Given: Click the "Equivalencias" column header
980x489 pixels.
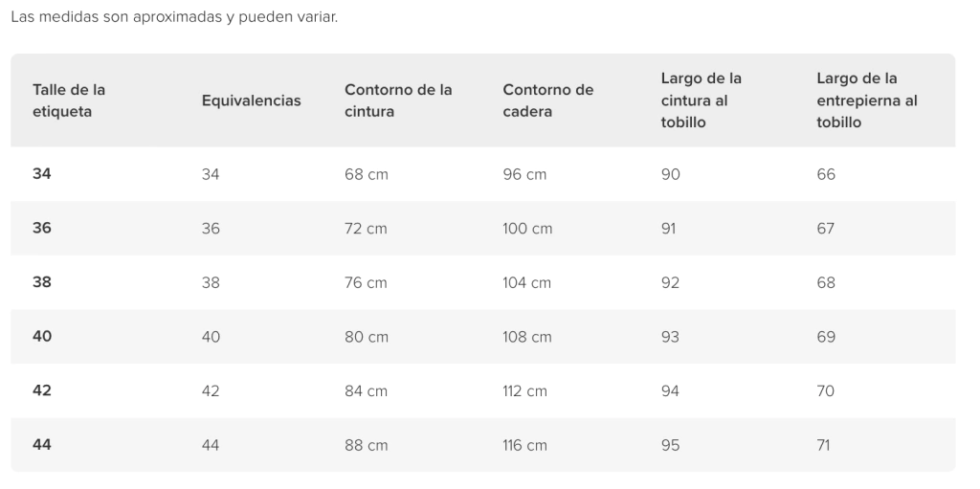Looking at the screenshot, I should (x=251, y=100).
